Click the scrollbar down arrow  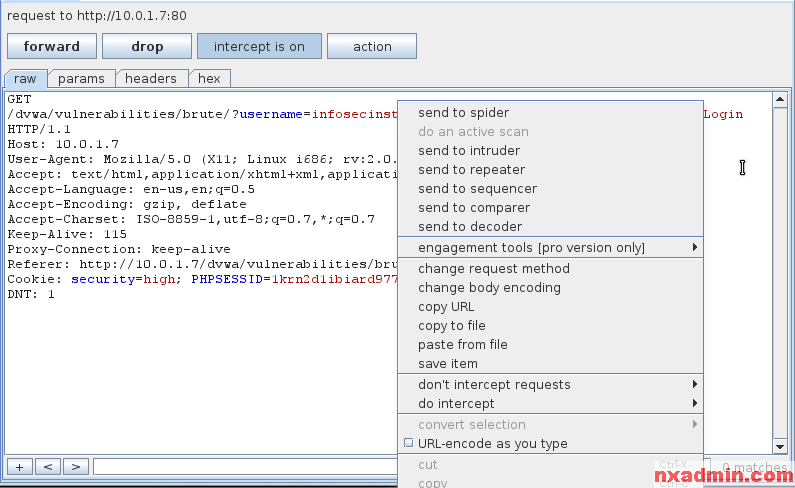780,446
